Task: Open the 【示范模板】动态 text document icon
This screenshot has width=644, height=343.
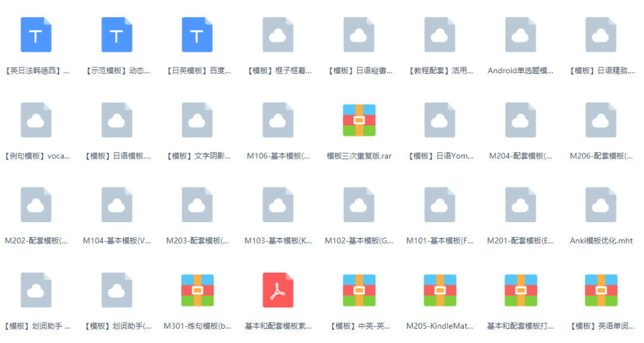Action: 117,35
